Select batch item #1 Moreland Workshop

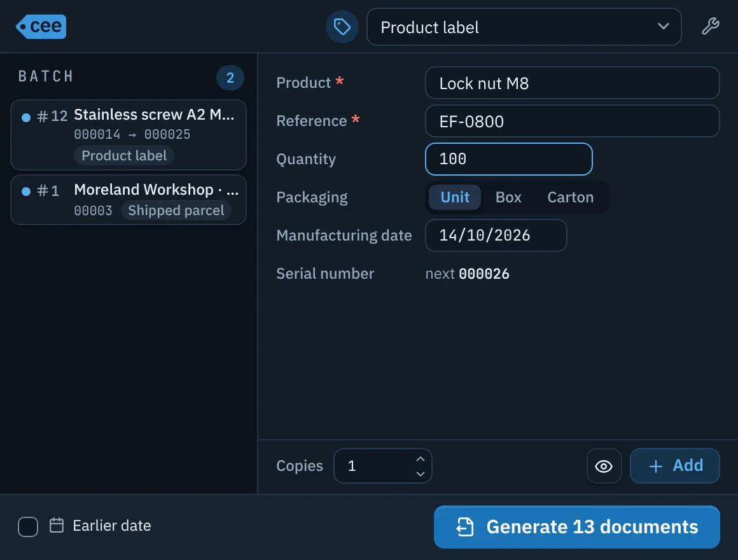[x=129, y=200]
